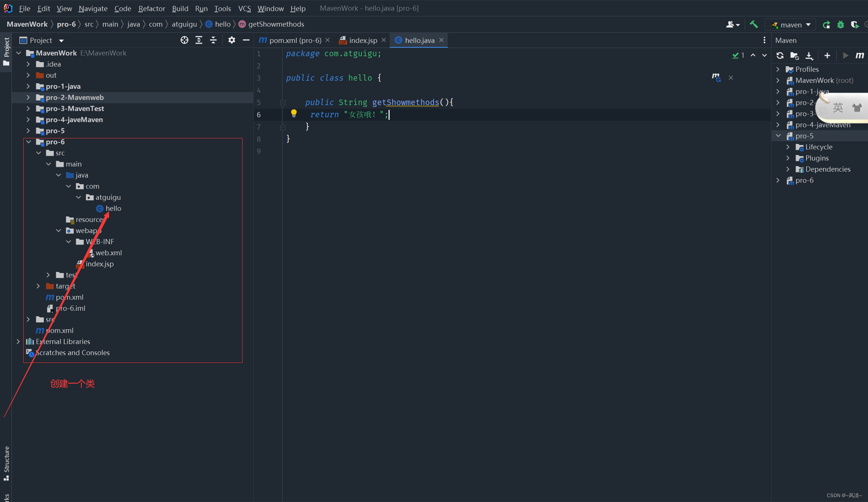Click the Expand All icon in Project panel
Viewport: 868px width, 502px height.
(199, 40)
